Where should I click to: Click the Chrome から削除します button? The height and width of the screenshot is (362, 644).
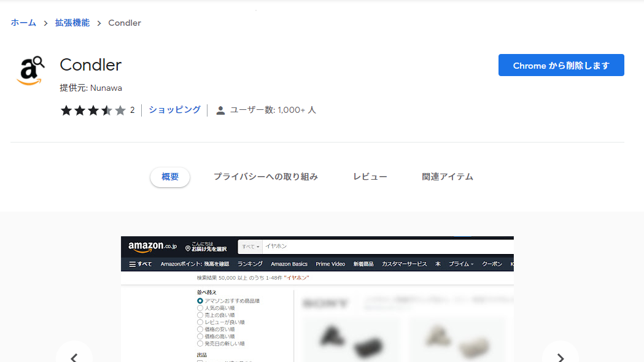click(561, 65)
